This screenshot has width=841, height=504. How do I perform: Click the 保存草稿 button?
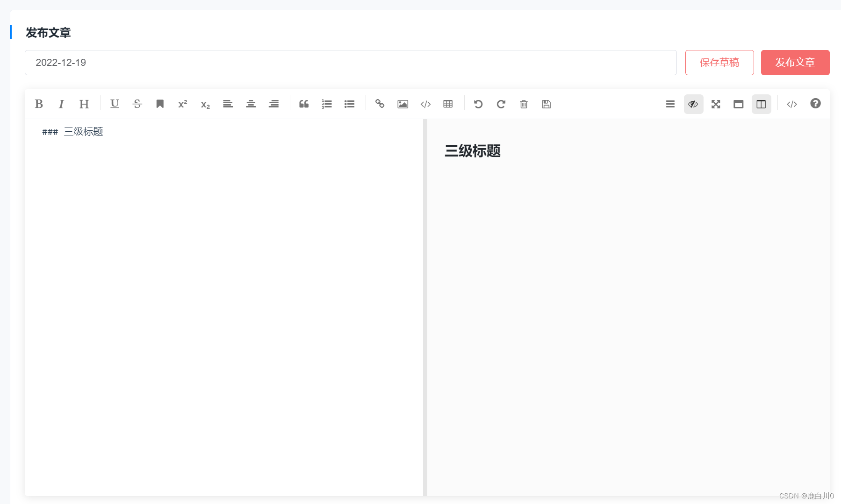719,63
